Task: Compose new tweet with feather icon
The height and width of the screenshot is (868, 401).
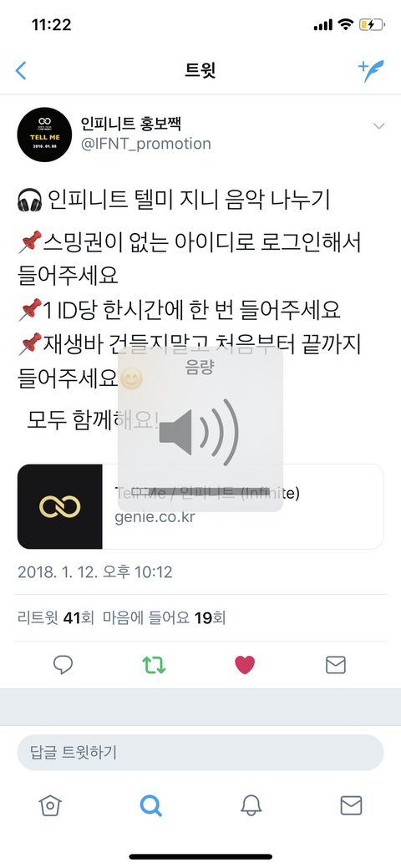Action: point(371,71)
